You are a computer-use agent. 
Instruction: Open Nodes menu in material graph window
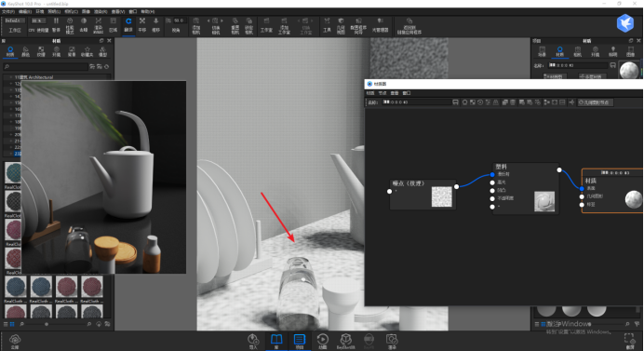(x=382, y=93)
